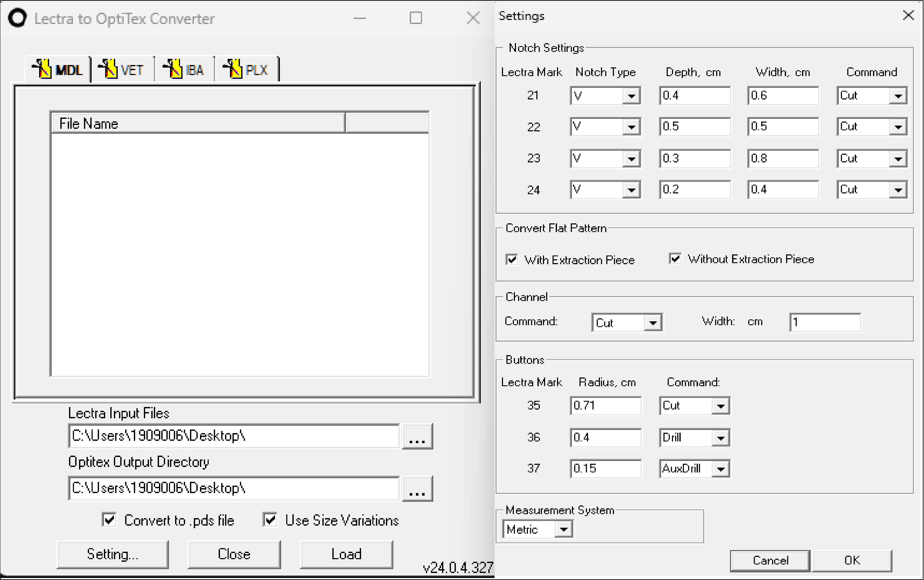Click Cancel in Settings dialog
This screenshot has height=580, width=924.
[x=770, y=560]
